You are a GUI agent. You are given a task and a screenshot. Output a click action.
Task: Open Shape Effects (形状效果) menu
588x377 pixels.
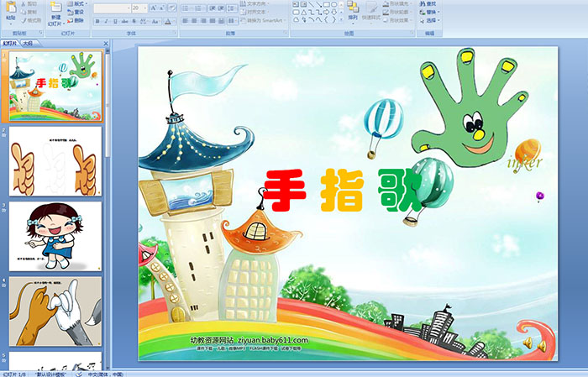point(398,20)
